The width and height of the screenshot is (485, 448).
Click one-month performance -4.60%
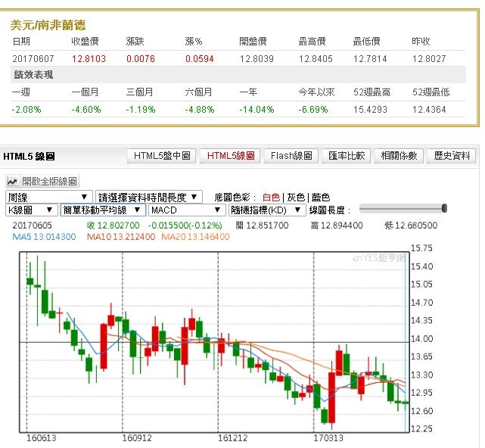pos(86,110)
